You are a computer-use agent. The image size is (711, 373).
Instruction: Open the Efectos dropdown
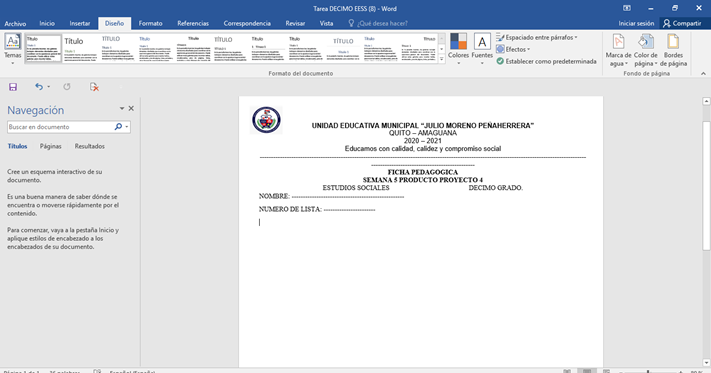[x=513, y=49]
